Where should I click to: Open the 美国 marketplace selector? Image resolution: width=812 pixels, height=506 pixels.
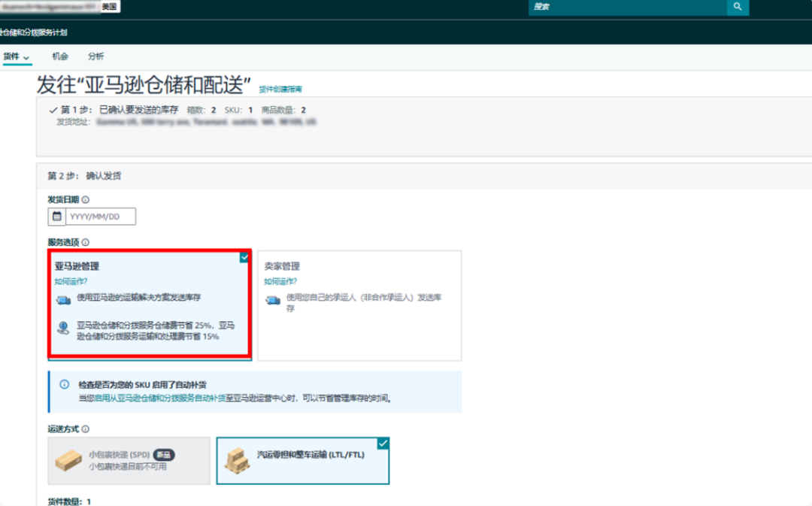(108, 7)
